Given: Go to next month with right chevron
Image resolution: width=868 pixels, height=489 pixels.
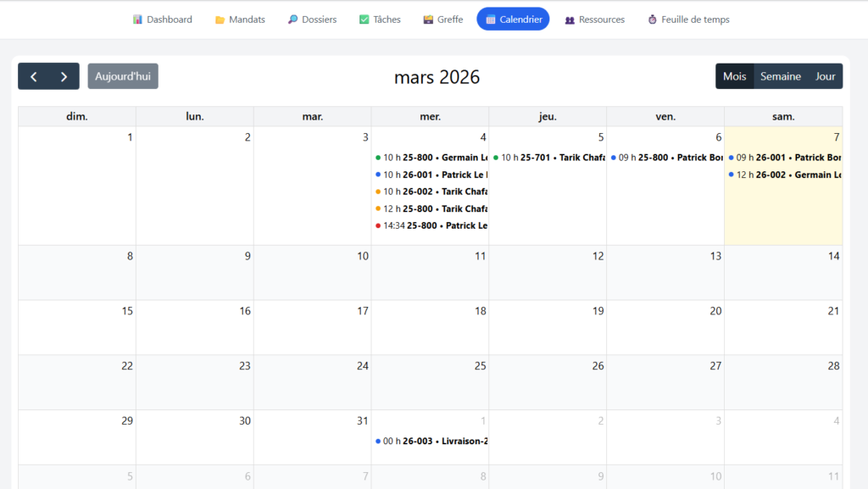Looking at the screenshot, I should 64,76.
